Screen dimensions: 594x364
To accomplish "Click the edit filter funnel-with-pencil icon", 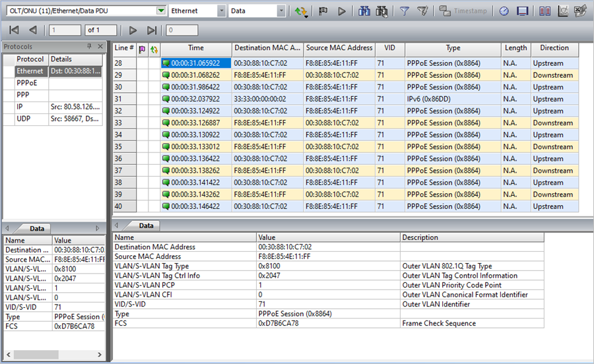I will point(422,11).
